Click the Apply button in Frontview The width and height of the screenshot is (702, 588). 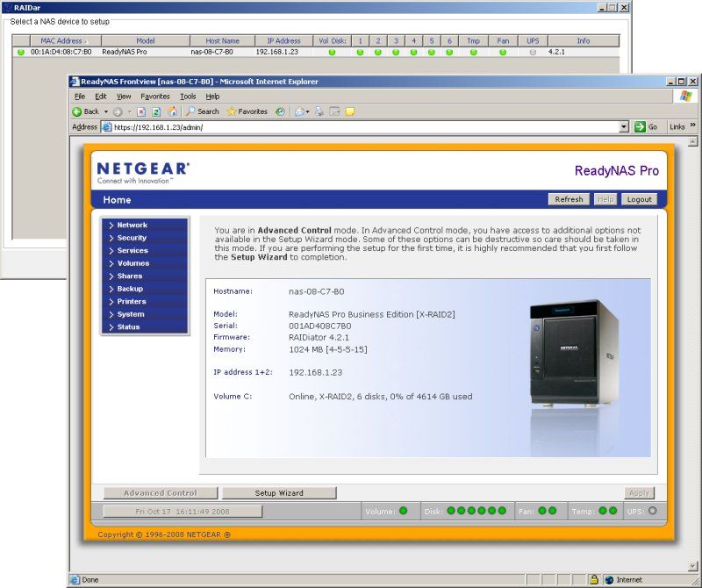click(x=639, y=493)
